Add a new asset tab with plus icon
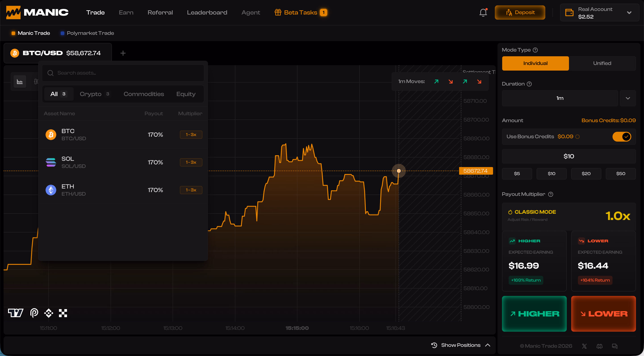Screen dimensions: 644x356 tap(123, 53)
